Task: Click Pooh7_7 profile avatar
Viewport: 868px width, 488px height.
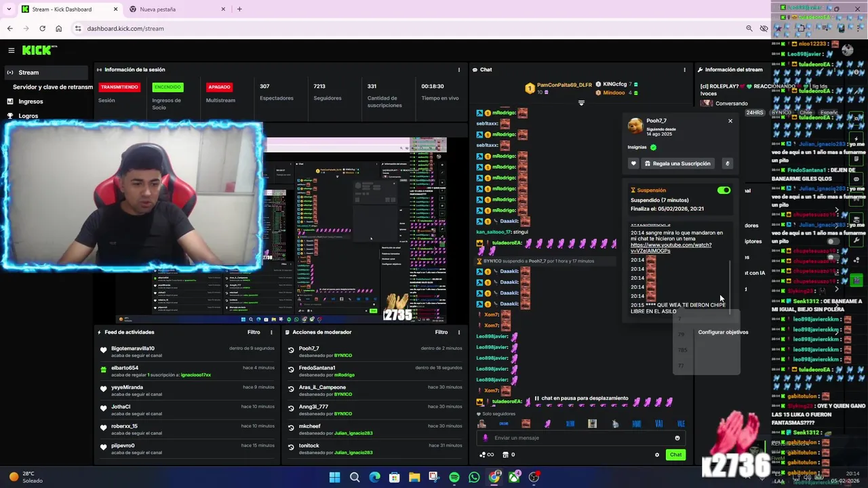Action: coord(635,126)
